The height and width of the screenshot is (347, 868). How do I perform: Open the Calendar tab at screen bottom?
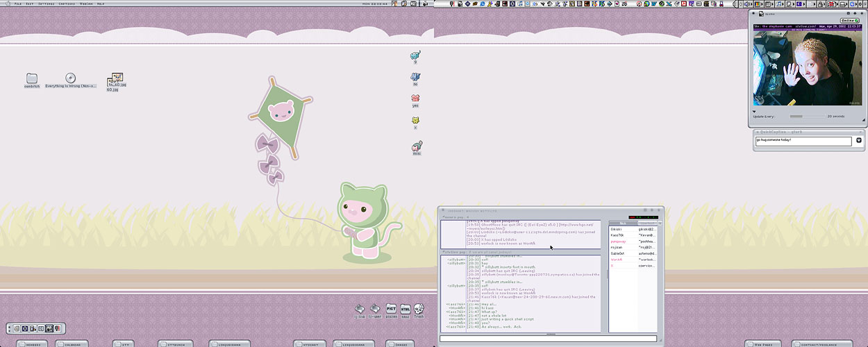point(72,344)
